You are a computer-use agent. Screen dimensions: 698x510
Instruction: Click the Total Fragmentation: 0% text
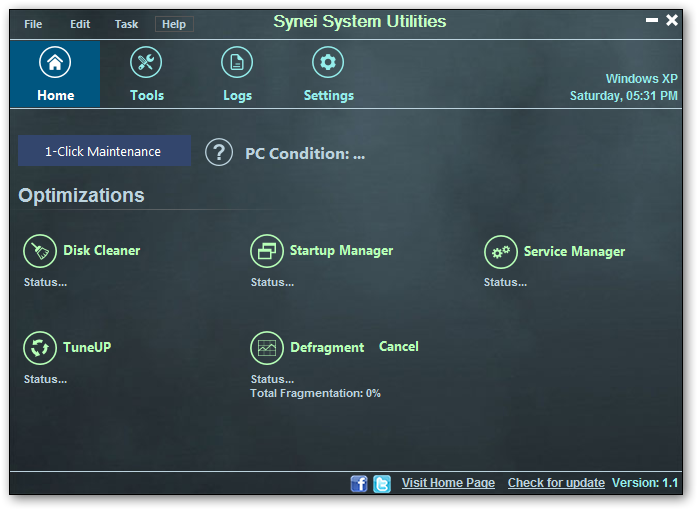tap(315, 393)
